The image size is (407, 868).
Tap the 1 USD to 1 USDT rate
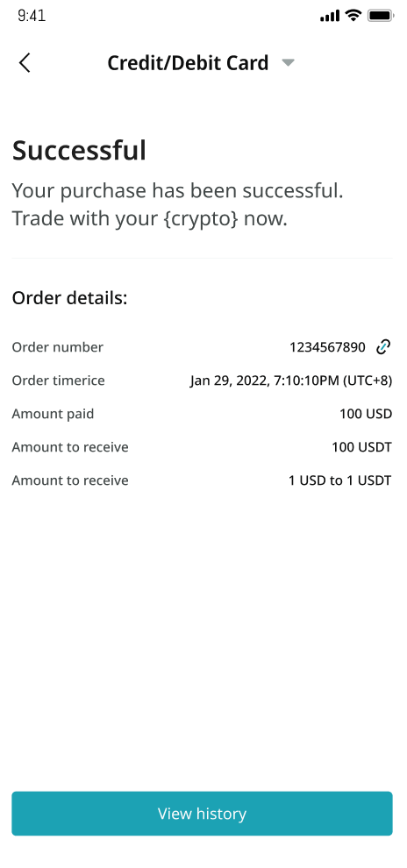click(x=340, y=480)
